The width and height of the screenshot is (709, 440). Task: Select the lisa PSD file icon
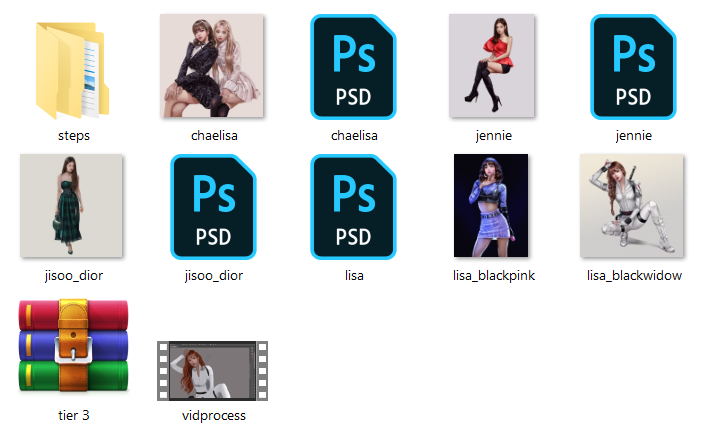(x=353, y=207)
